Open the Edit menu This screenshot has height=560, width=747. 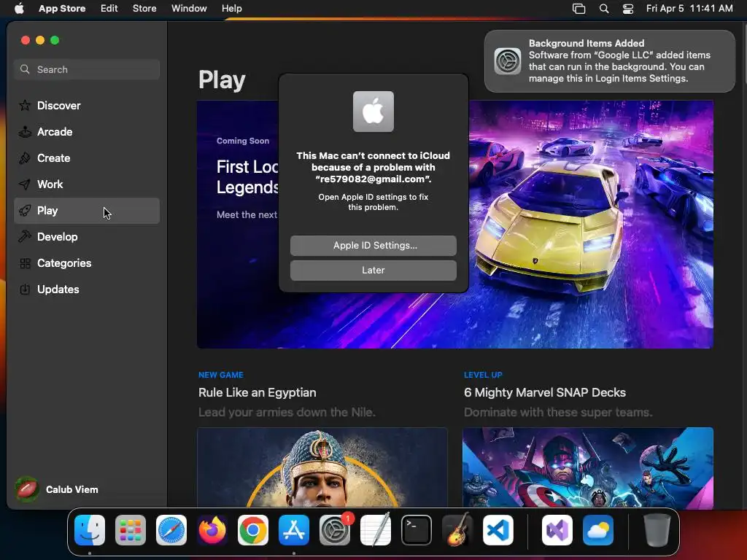pos(109,8)
